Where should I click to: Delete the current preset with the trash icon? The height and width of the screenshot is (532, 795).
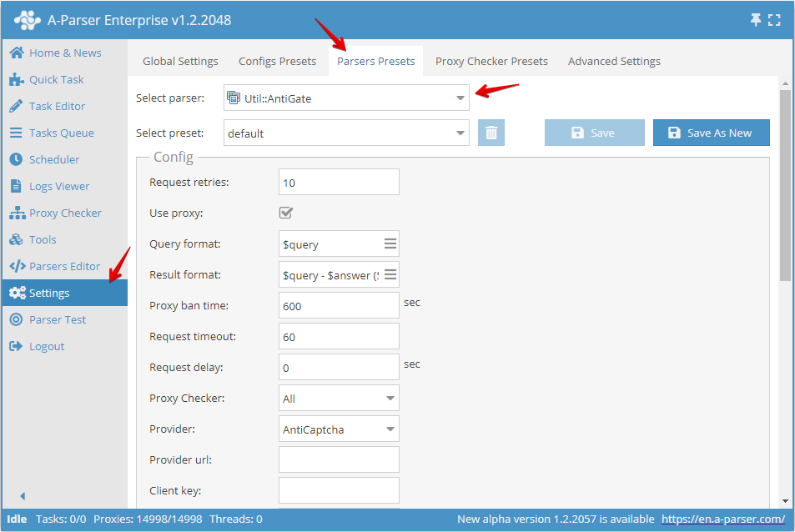coord(491,133)
